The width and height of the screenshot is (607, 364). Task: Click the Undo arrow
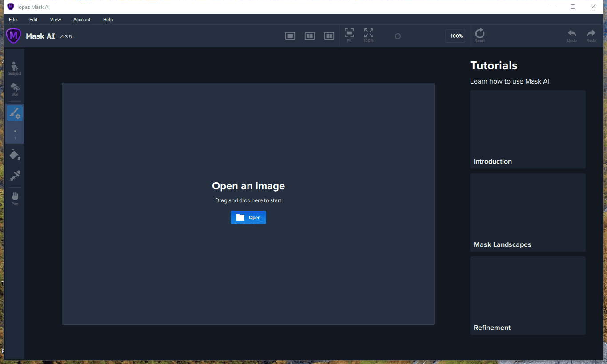click(x=572, y=35)
